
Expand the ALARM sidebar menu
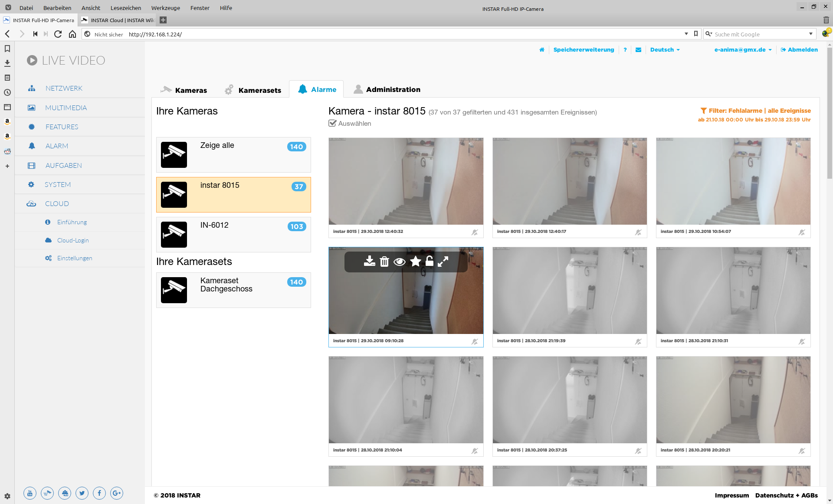tap(80, 146)
